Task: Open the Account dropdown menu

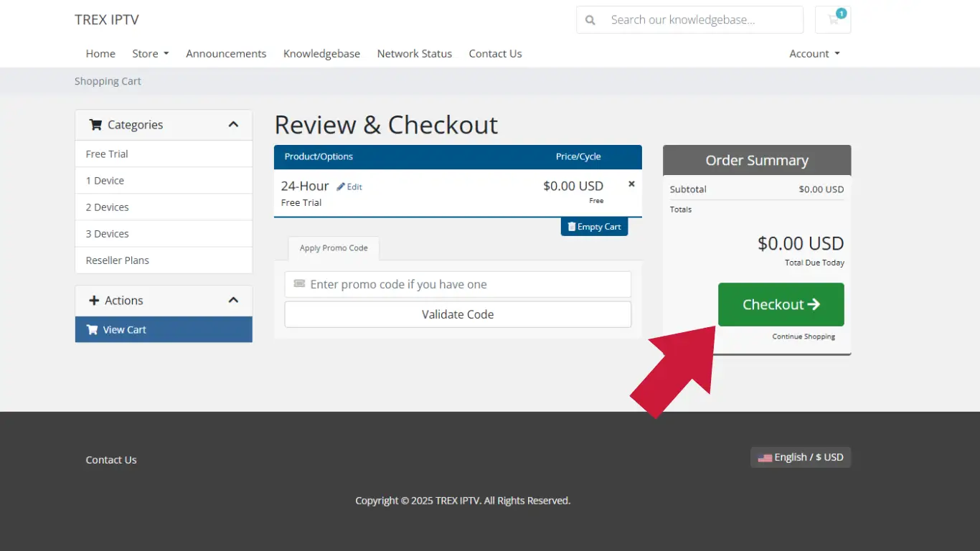Action: coord(814,54)
